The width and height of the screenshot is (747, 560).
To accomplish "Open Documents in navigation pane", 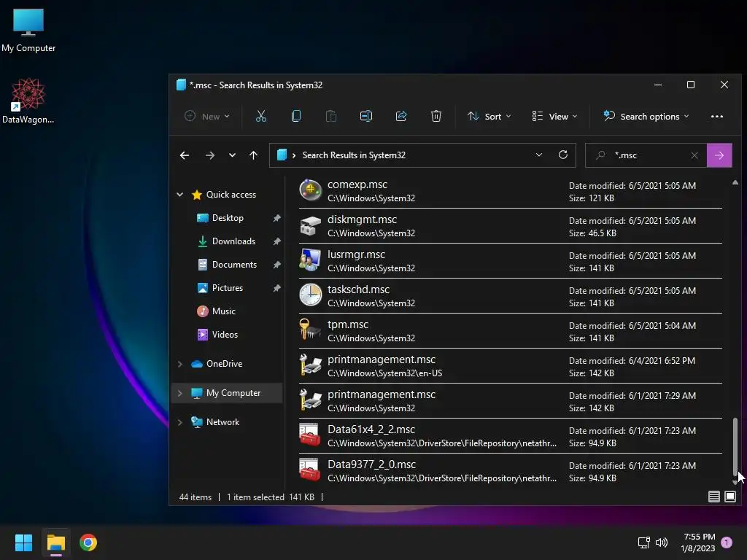I will (x=234, y=265).
